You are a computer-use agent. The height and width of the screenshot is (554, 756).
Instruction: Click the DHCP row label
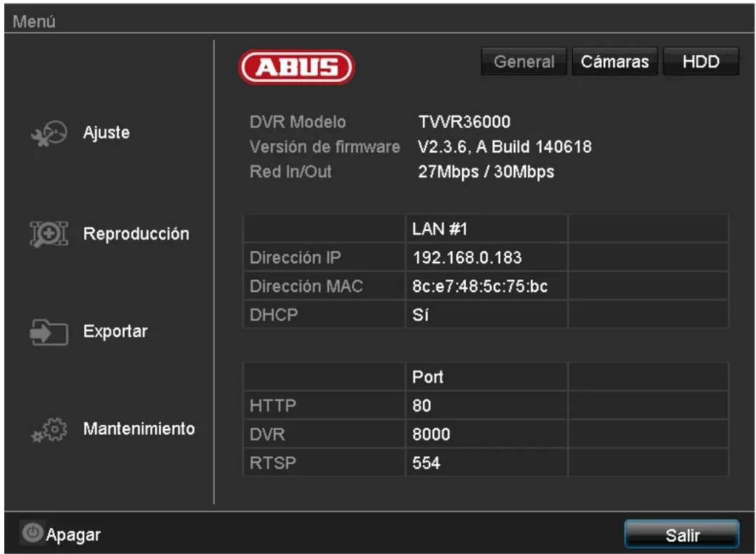click(x=274, y=315)
